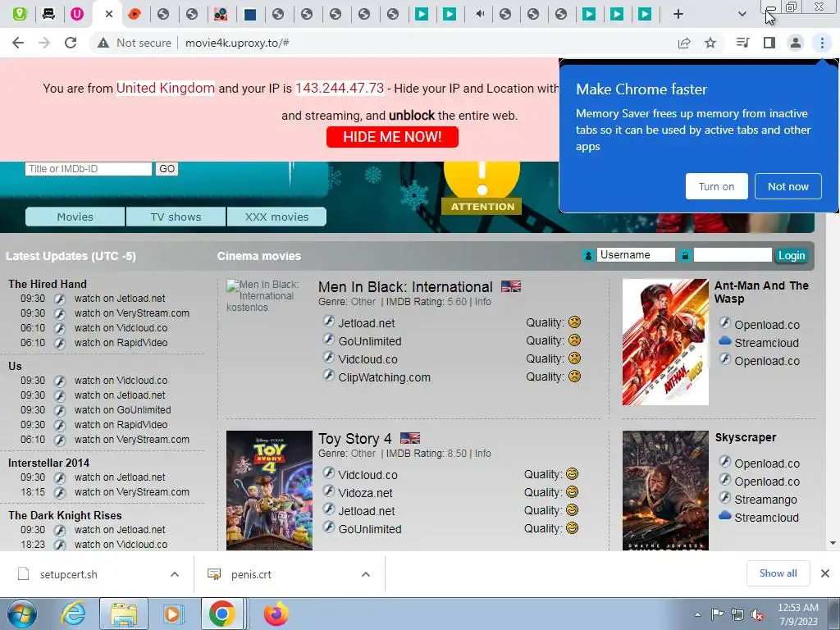The width and height of the screenshot is (840, 630).
Task: Open the media control icon in the toolbar
Action: (x=742, y=43)
